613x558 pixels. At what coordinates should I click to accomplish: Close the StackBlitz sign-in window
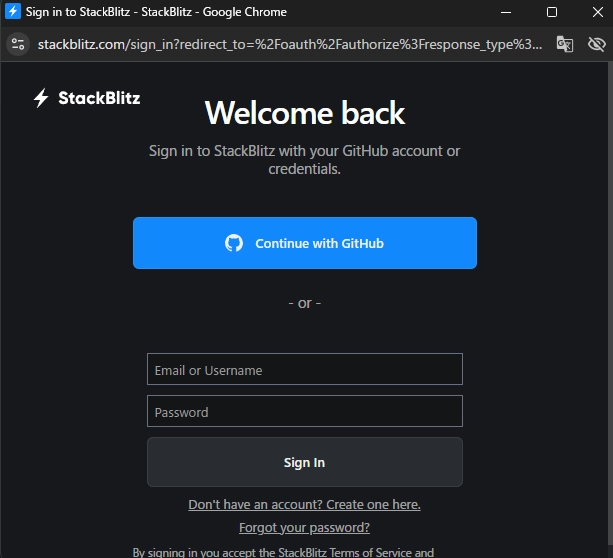pyautogui.click(x=597, y=12)
